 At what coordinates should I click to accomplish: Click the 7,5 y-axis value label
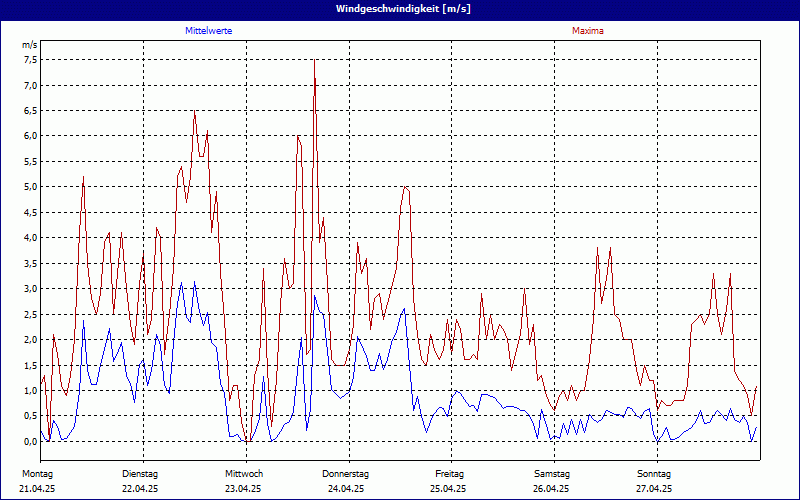(x=30, y=60)
